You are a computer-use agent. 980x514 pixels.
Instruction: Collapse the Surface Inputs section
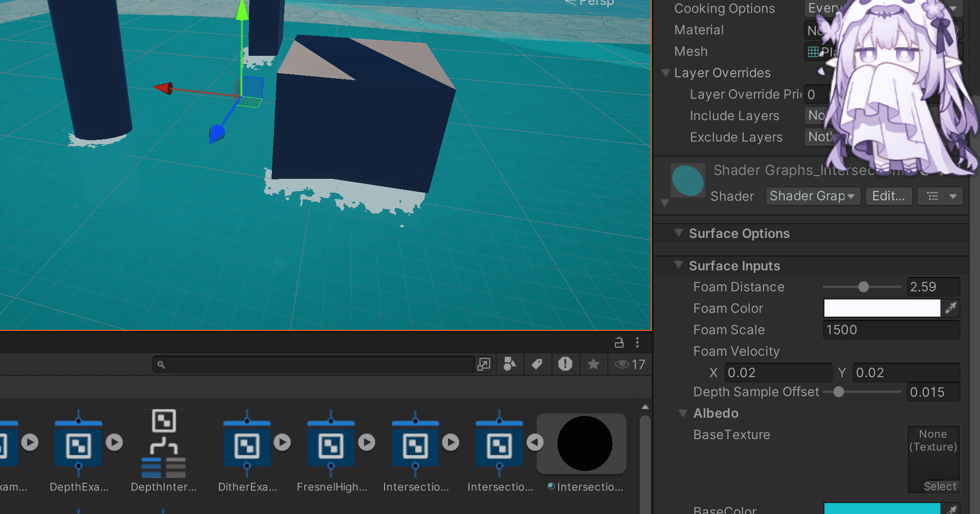pyautogui.click(x=678, y=266)
